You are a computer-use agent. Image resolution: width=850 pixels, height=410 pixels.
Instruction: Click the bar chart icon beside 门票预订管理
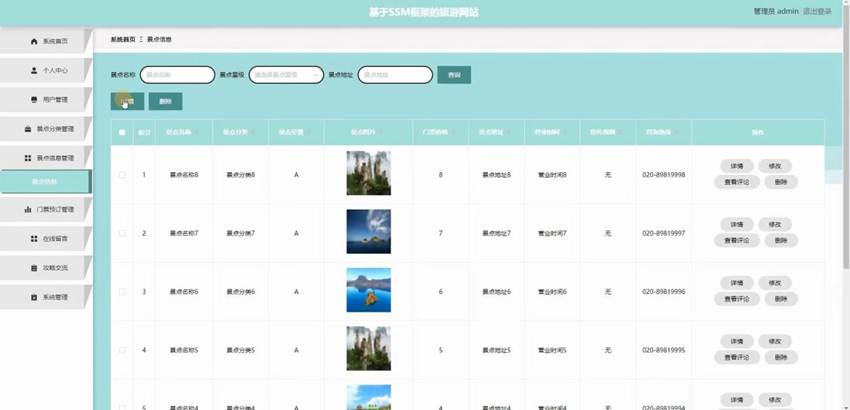click(x=28, y=209)
